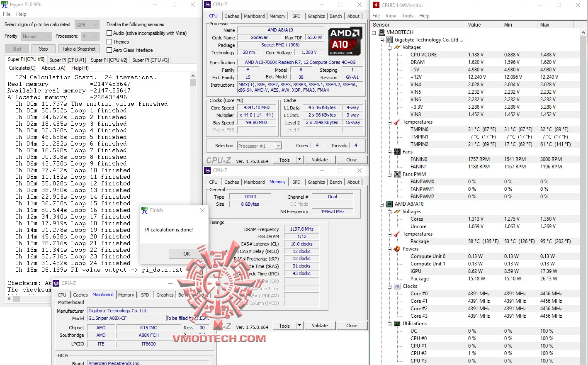Switch to the Bench tab in top CPU-Z window

click(336, 16)
